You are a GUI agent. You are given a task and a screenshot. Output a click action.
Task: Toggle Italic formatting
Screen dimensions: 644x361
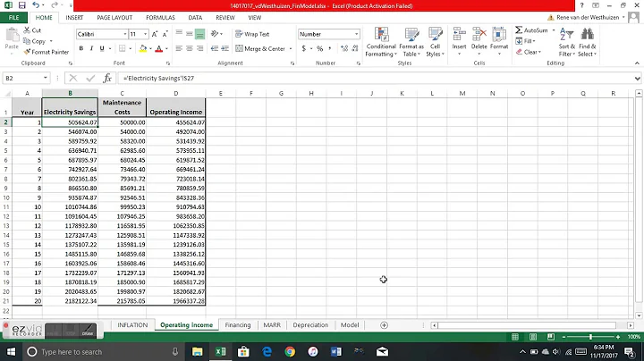(x=91, y=48)
